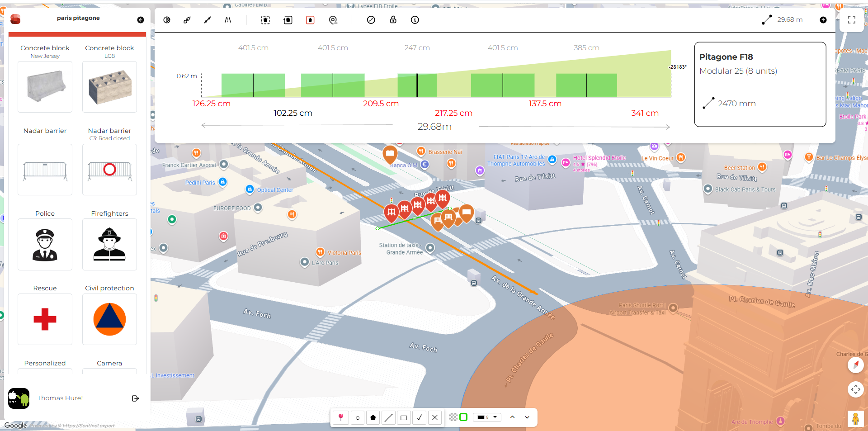
Task: Toggle the padlock lock icon
Action: coord(393,19)
